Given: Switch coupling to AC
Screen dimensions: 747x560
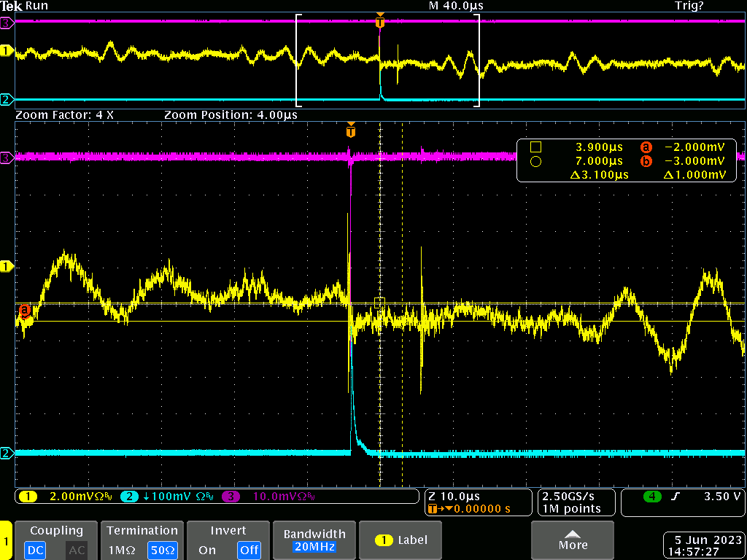Looking at the screenshot, I should pyautogui.click(x=76, y=550).
